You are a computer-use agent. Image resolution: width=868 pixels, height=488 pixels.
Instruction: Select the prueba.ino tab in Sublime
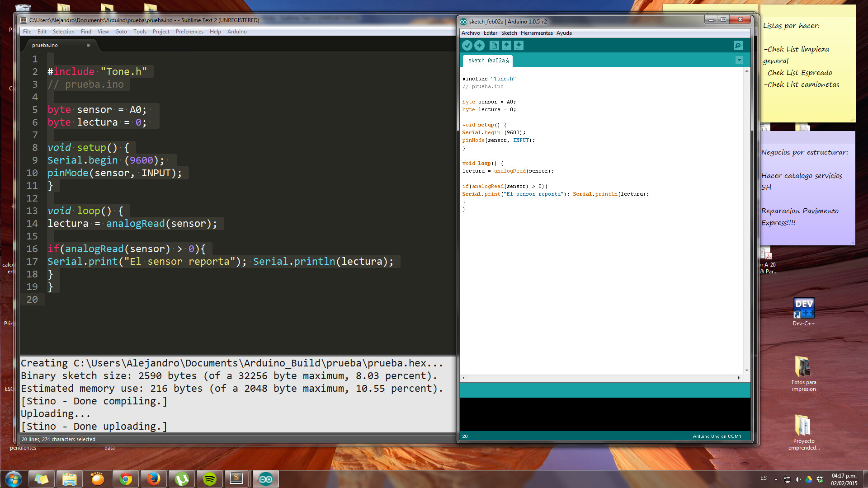45,45
